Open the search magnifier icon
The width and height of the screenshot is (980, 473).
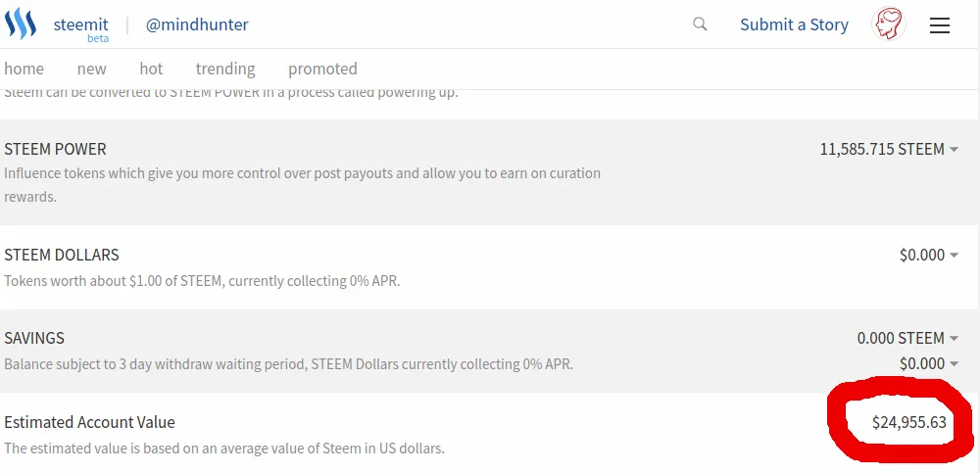(700, 24)
